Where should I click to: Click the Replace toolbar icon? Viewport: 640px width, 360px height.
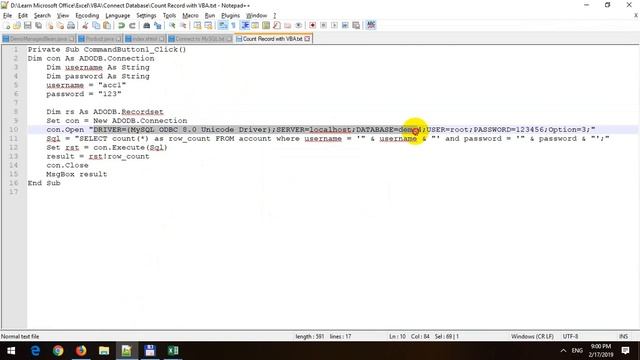pos(158,25)
